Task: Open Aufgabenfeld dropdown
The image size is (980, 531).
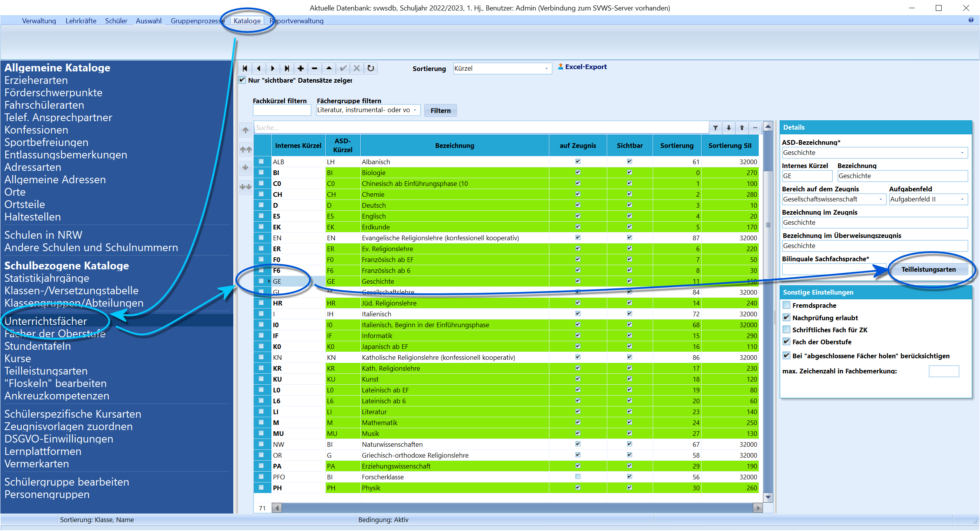Action: pyautogui.click(x=962, y=200)
